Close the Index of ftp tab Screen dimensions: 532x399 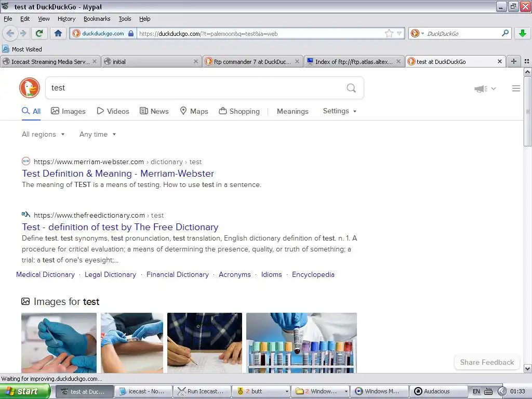[398, 61]
